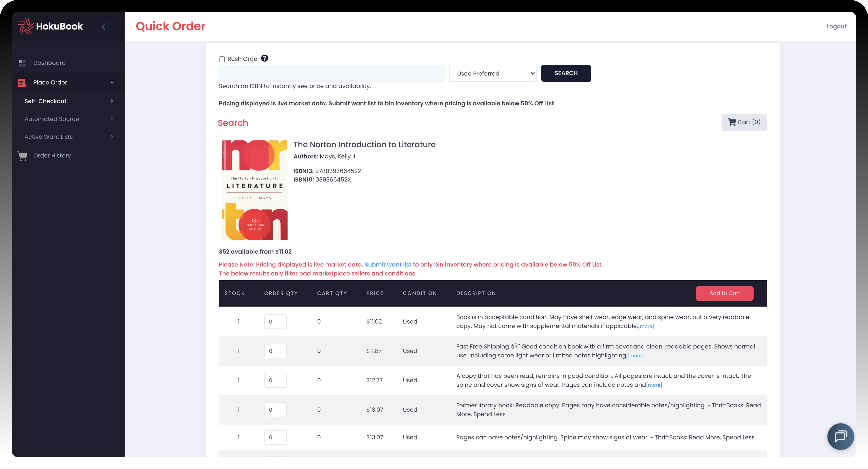Click the Dashboard grid icon
The width and height of the screenshot is (868, 469).
(22, 63)
